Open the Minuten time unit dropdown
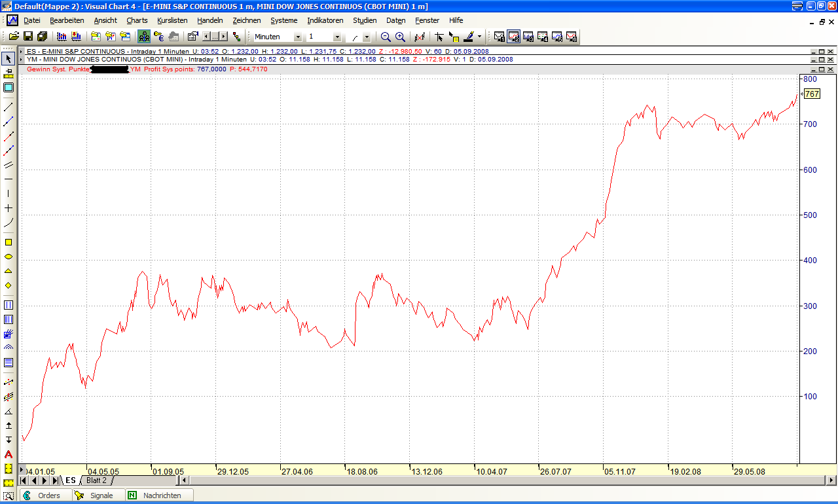This screenshot has height=504, width=838. pos(299,37)
